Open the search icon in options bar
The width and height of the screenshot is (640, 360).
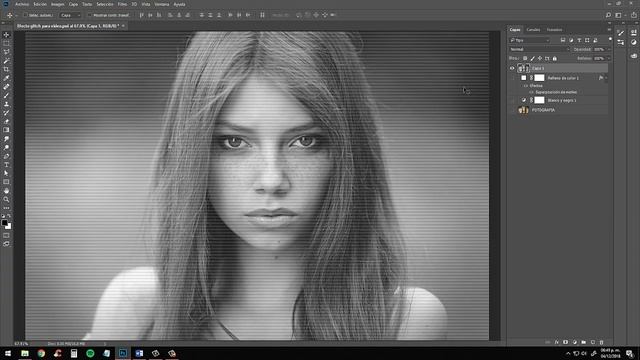point(608,15)
